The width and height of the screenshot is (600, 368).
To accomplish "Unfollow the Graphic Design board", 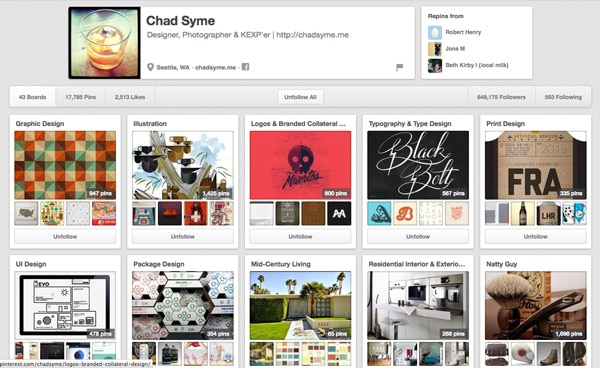I will coord(65,236).
